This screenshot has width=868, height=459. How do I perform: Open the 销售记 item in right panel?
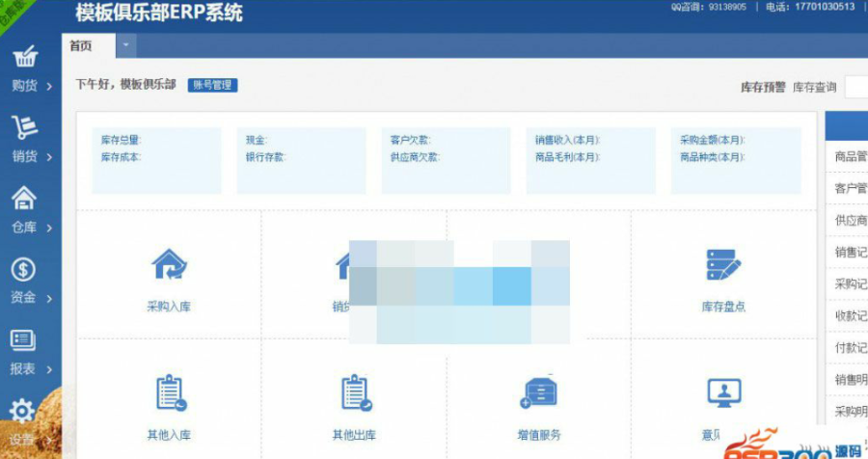847,253
